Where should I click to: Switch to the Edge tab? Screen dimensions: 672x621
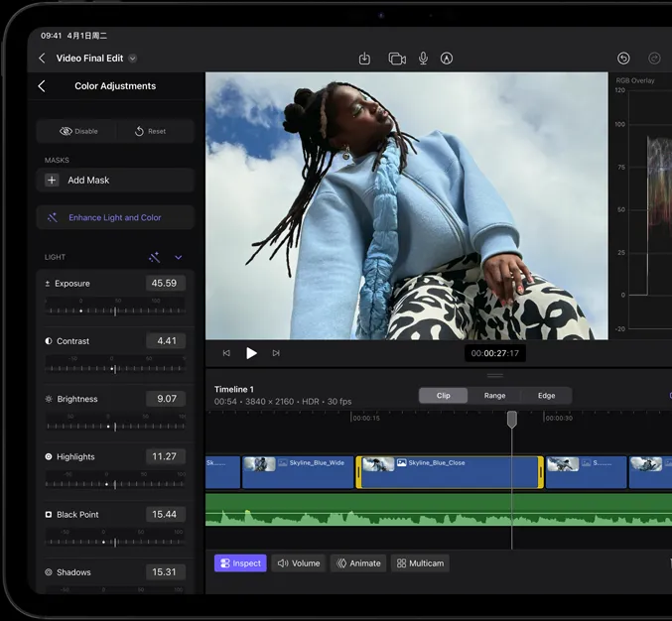(546, 395)
